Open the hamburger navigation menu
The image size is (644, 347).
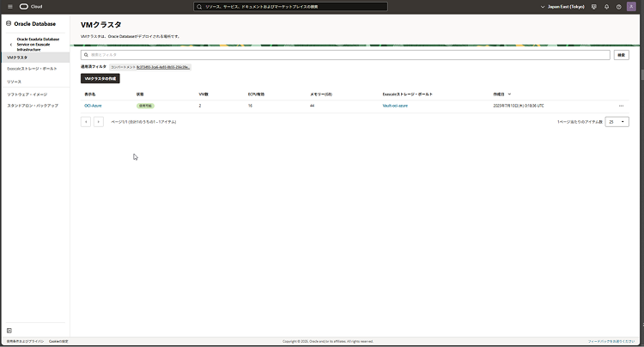point(9,6)
